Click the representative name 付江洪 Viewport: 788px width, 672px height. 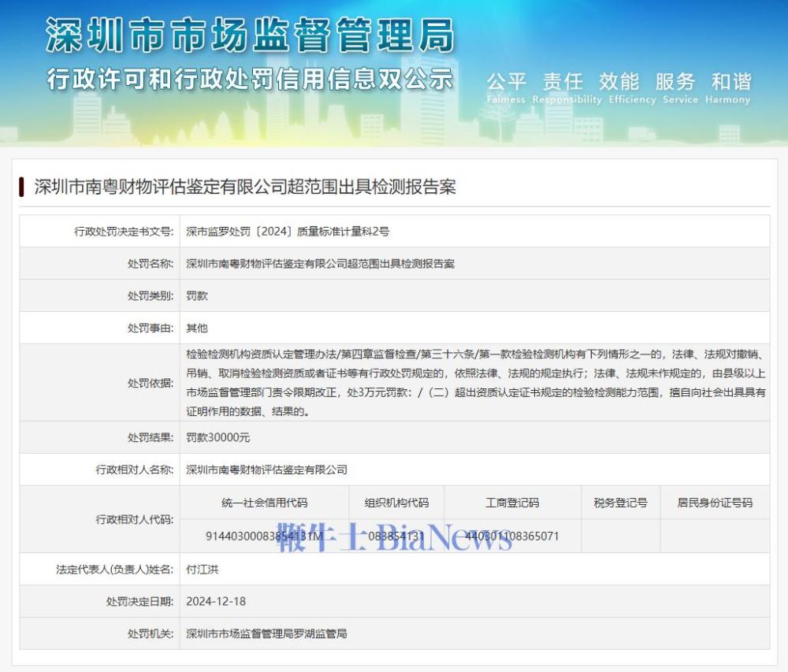[x=202, y=570]
